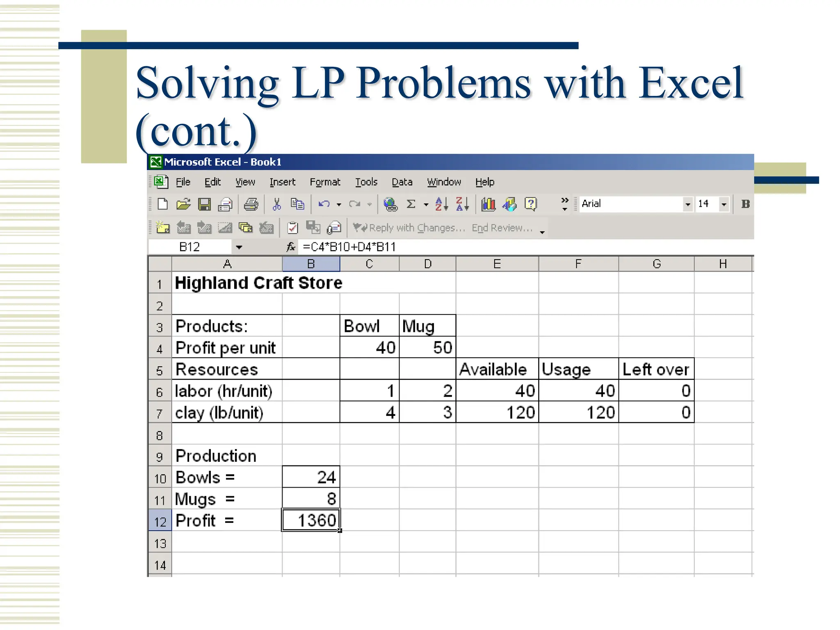Click the Print icon
This screenshot has width=840, height=630.
point(251,204)
